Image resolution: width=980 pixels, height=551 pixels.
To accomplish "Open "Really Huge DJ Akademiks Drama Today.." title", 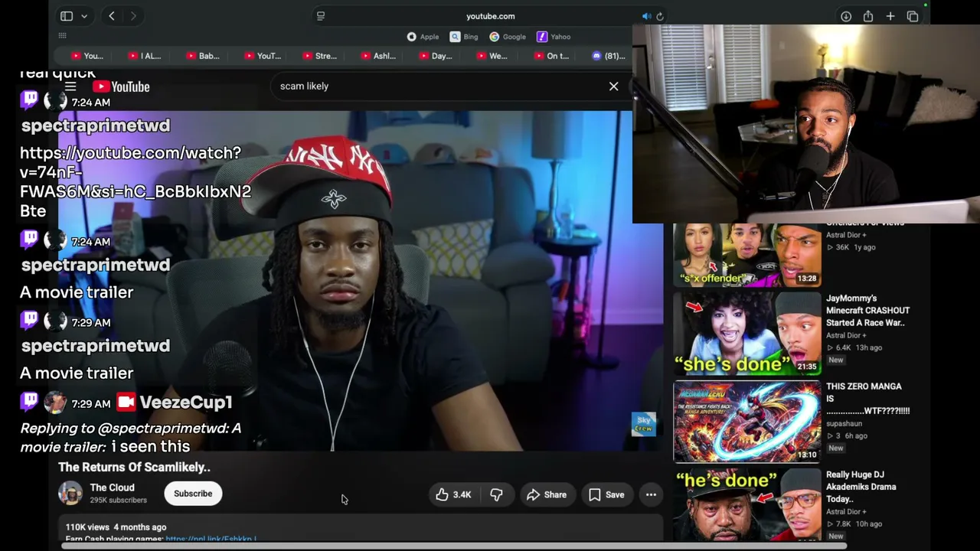I will [x=861, y=487].
